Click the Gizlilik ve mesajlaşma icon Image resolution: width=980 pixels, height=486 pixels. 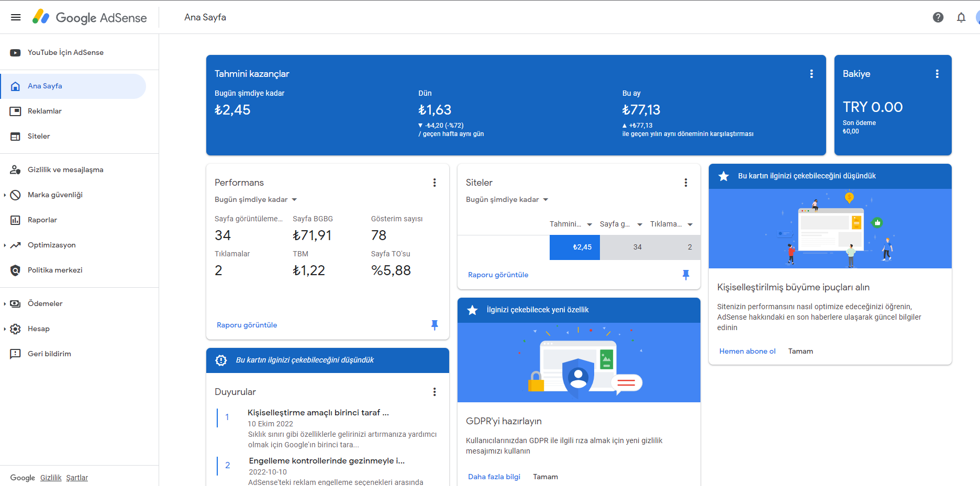pos(15,170)
